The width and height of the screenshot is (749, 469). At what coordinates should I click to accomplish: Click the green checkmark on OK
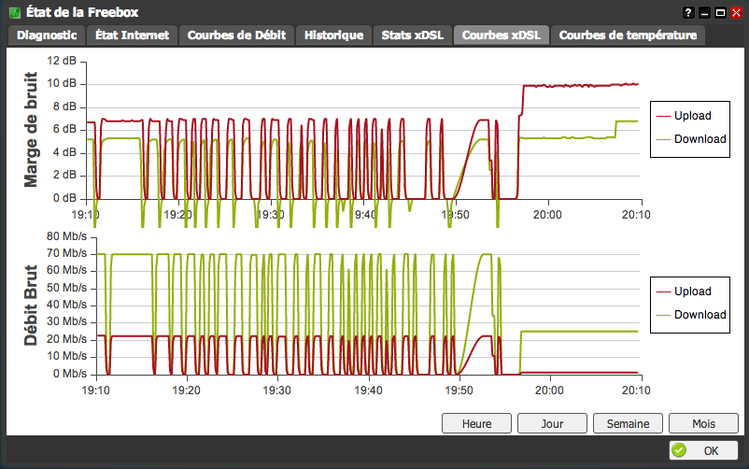tap(679, 450)
